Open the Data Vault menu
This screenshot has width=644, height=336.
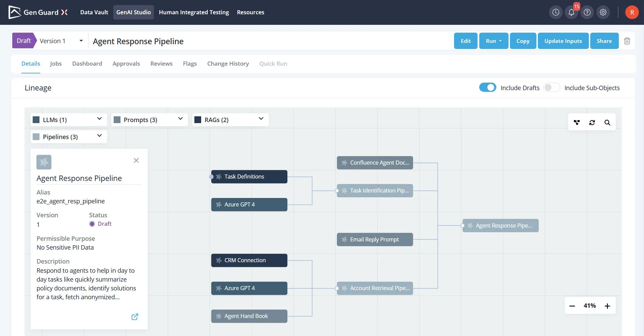click(x=94, y=12)
